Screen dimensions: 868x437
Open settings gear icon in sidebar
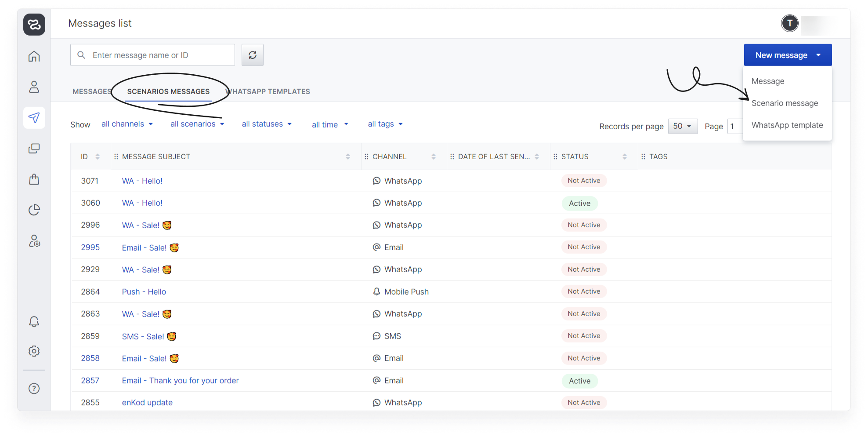click(34, 351)
